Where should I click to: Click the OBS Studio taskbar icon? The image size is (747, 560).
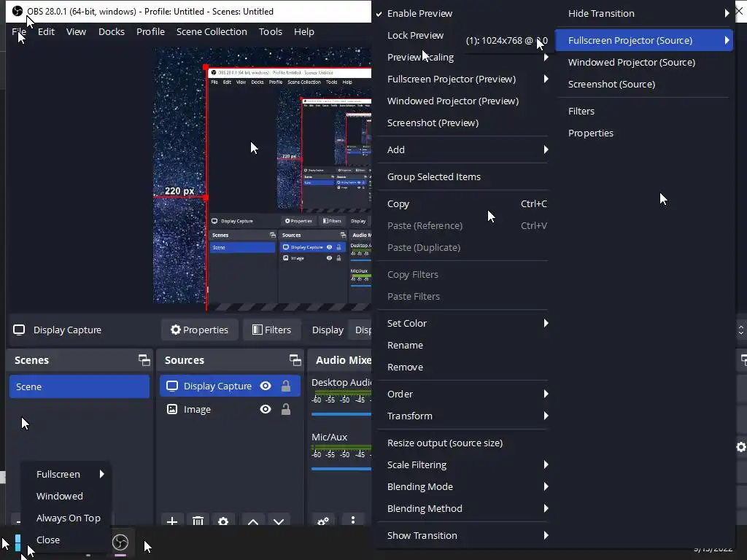coord(120,542)
